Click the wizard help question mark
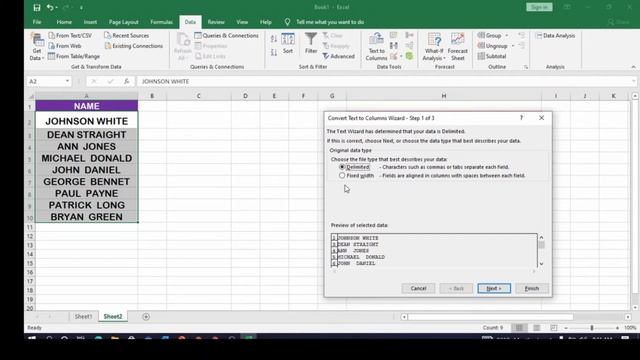Image resolution: width=640 pixels, height=360 pixels. [x=521, y=118]
